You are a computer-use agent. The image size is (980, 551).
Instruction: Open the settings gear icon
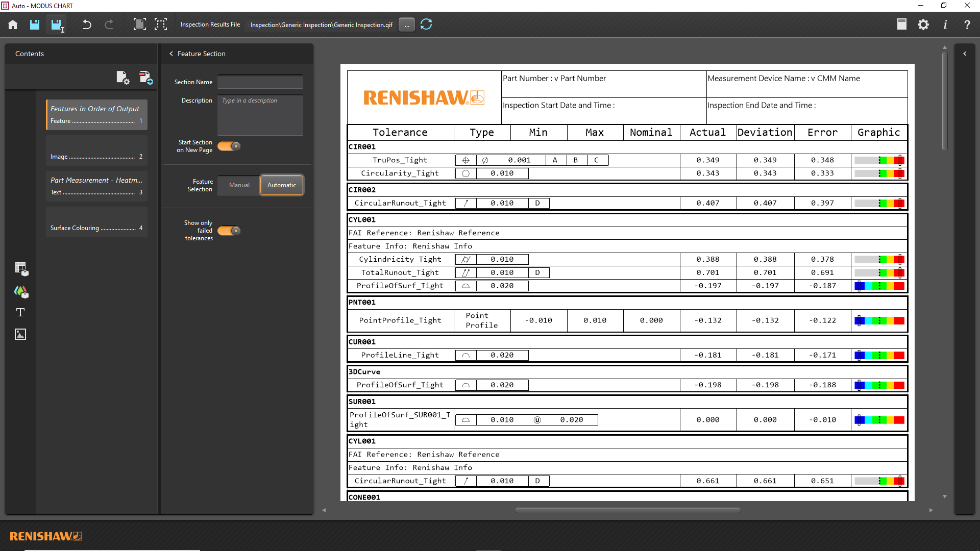click(x=923, y=24)
